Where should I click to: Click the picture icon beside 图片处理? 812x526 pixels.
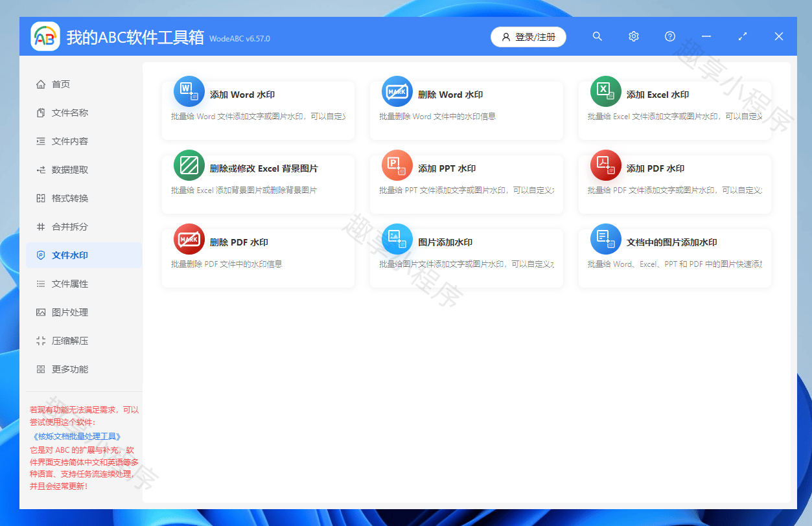click(x=41, y=312)
